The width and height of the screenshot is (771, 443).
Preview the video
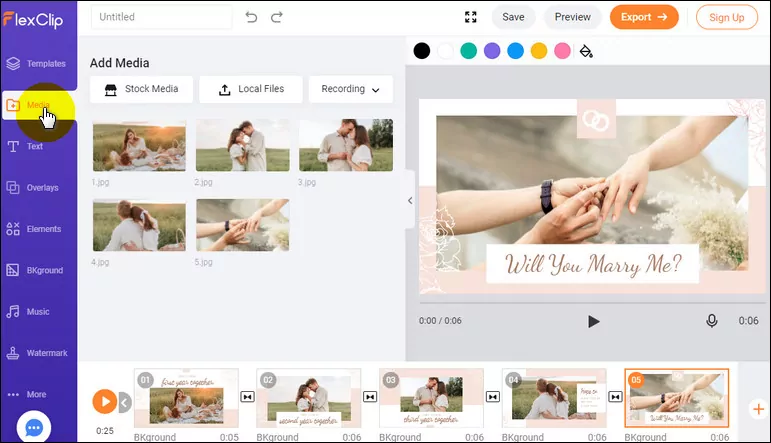572,17
